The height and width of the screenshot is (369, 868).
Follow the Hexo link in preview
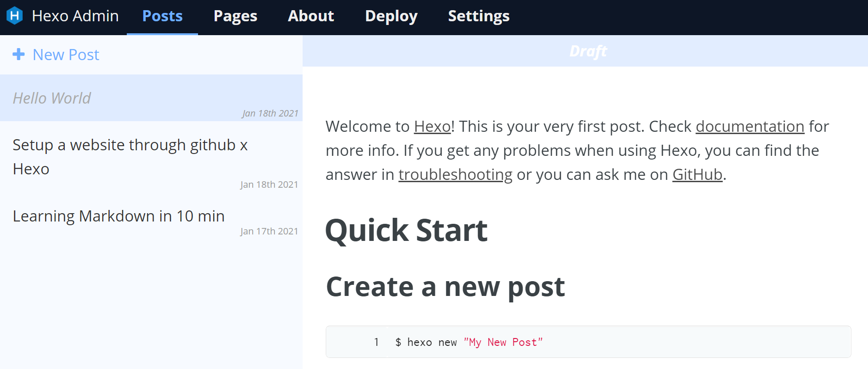coord(432,126)
